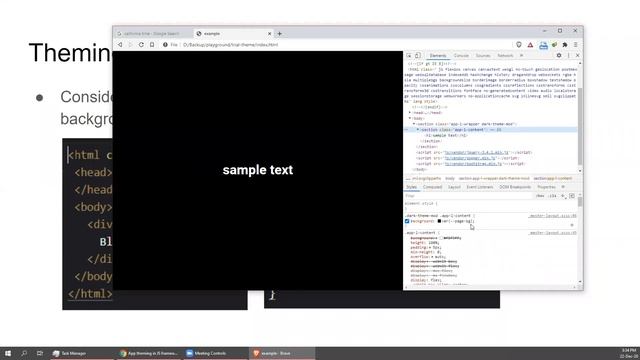Image resolution: width=640 pixels, height=360 pixels.
Task: Open the second script src link
Action: [470, 158]
